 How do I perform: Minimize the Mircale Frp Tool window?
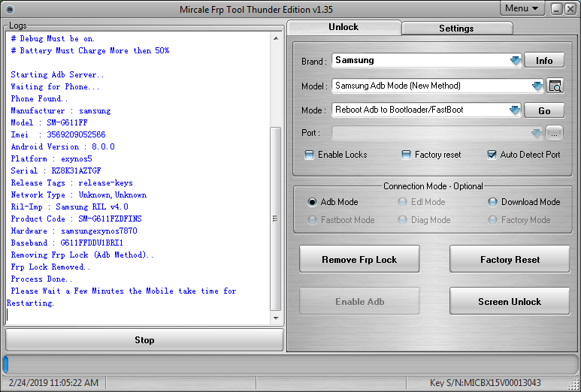tap(556, 9)
